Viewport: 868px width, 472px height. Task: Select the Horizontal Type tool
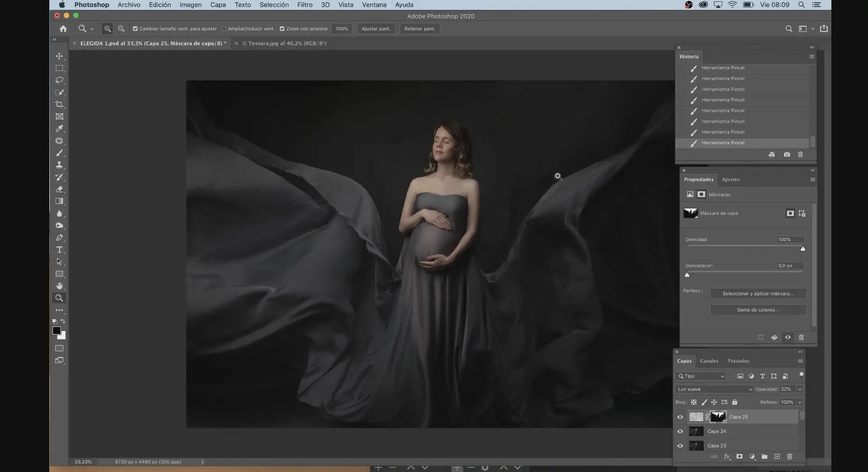coord(59,250)
